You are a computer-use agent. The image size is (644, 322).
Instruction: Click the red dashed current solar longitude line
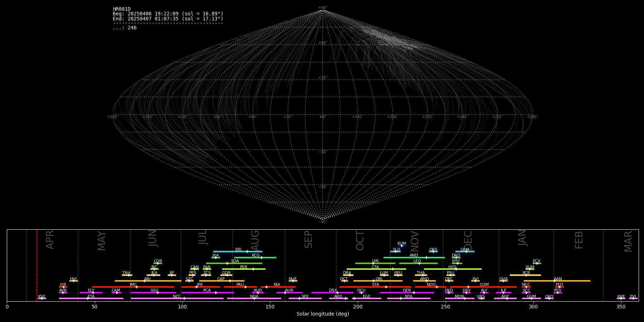coord(37,265)
